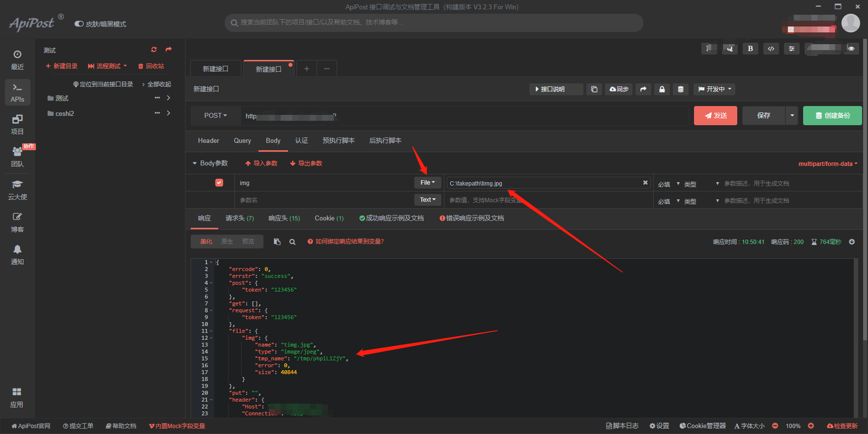Open the 应用 apps grid icon
The width and height of the screenshot is (868, 434).
[17, 398]
